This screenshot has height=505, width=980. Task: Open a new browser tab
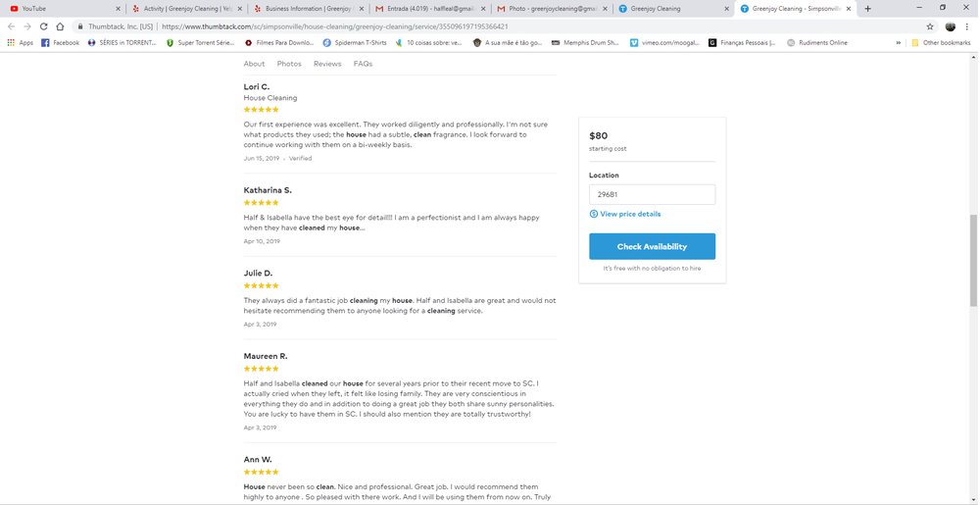click(868, 8)
